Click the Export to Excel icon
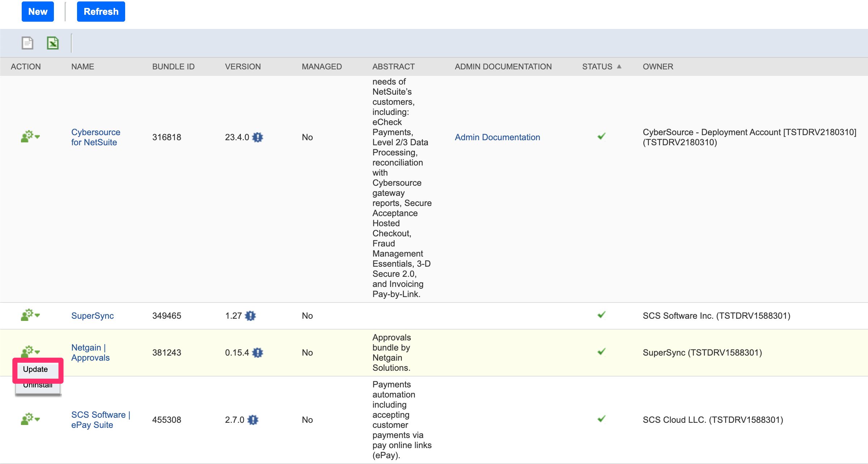The image size is (868, 464). pos(53,43)
